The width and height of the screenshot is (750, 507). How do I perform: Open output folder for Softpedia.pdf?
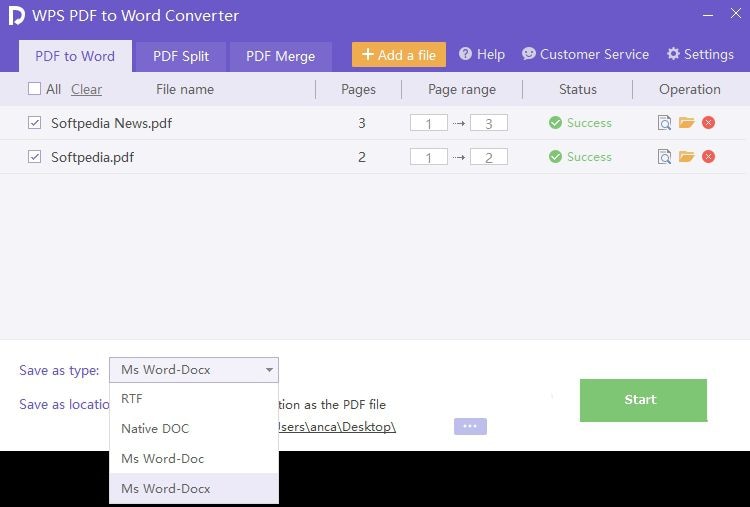point(686,157)
